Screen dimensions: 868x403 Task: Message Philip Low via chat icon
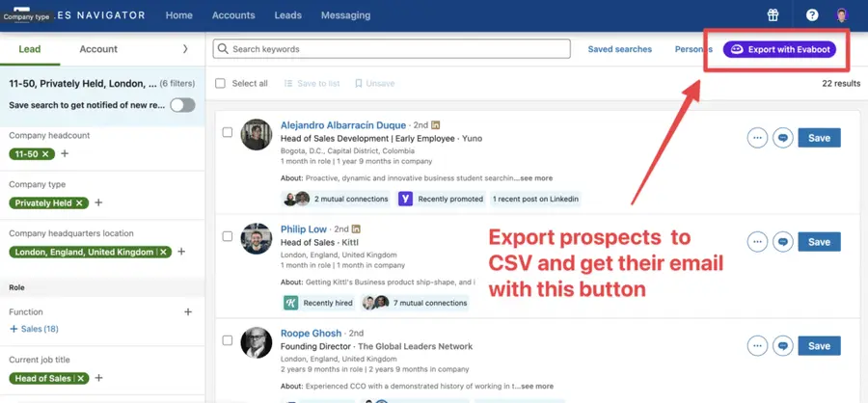783,242
